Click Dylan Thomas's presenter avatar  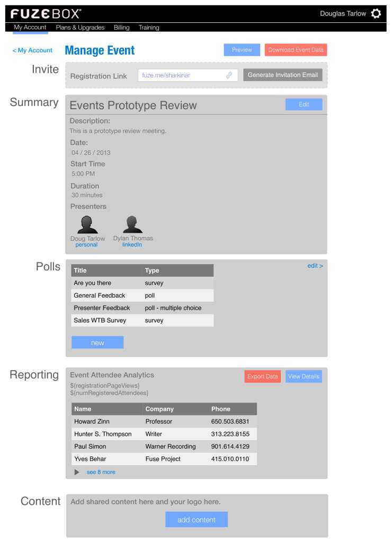tap(132, 224)
